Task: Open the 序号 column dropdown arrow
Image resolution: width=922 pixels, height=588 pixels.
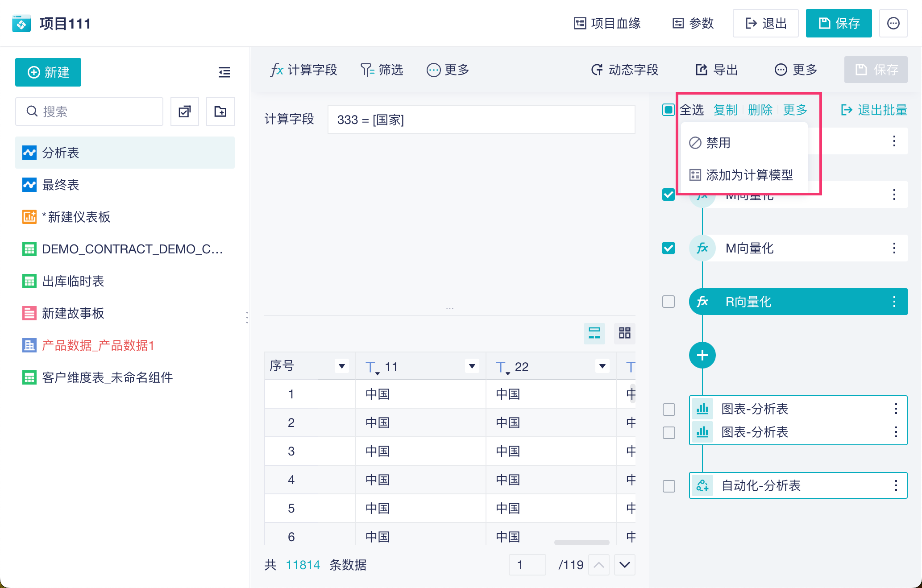Action: [x=341, y=366]
